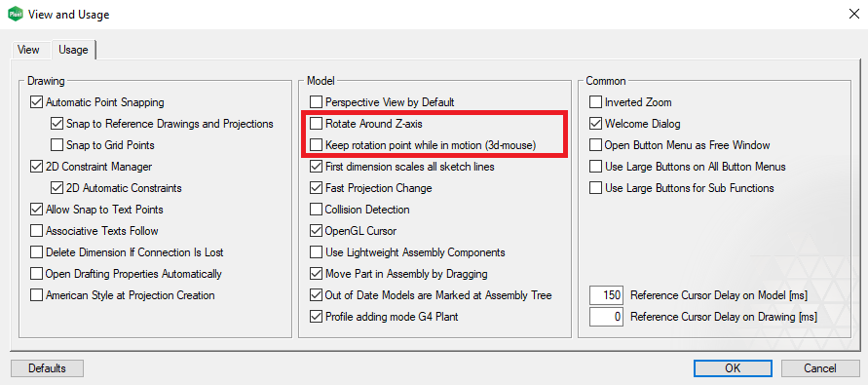Turn on Perspective View by Default
Image resolution: width=868 pixels, height=385 pixels.
point(316,102)
